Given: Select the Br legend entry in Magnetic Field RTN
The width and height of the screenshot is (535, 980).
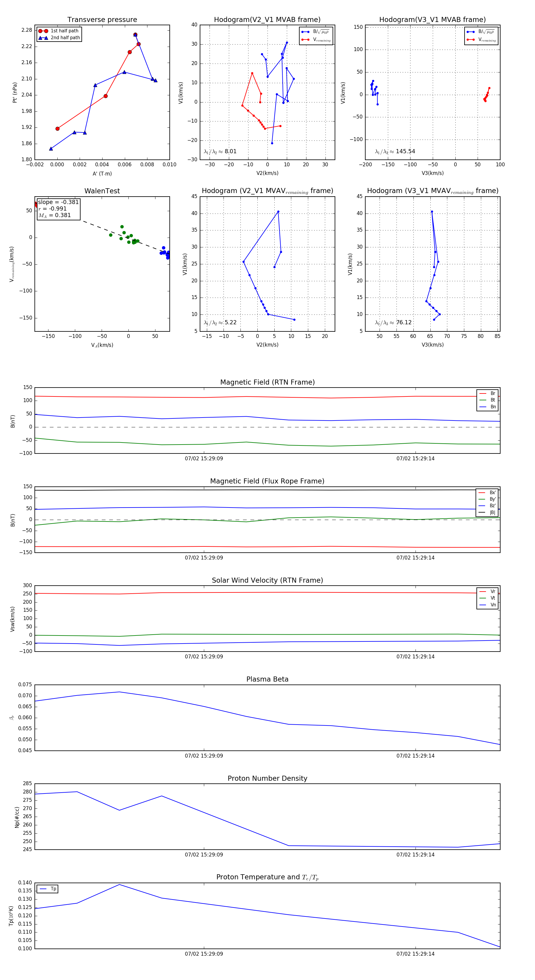Looking at the screenshot, I should [x=488, y=393].
